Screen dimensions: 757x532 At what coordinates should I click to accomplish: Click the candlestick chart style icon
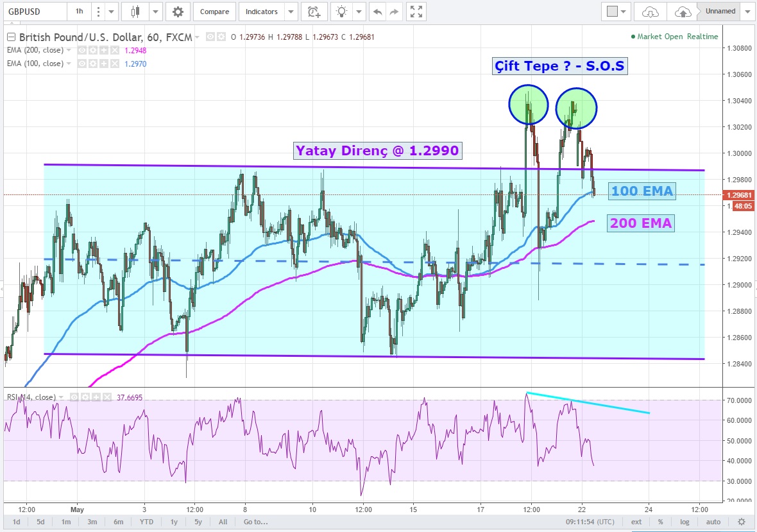point(135,12)
